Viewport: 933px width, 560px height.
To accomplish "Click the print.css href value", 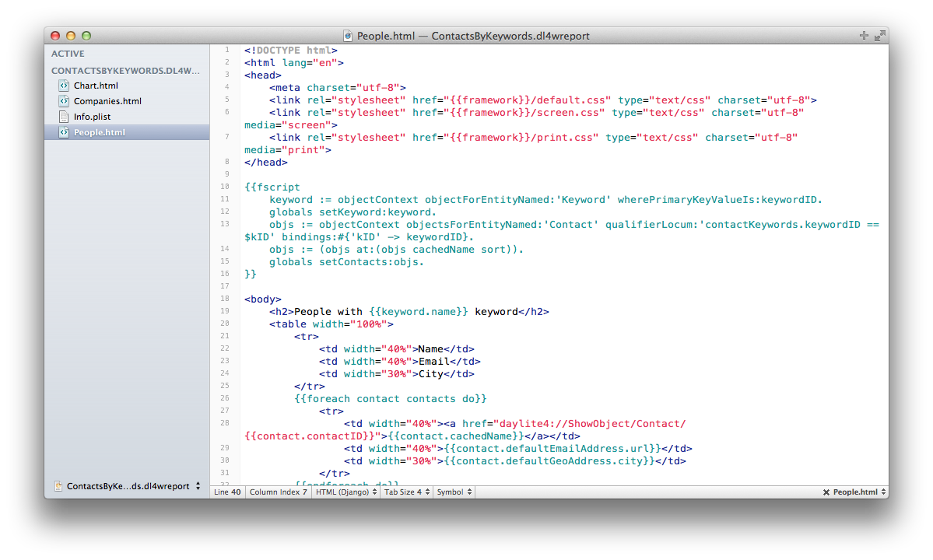I will tap(520, 138).
